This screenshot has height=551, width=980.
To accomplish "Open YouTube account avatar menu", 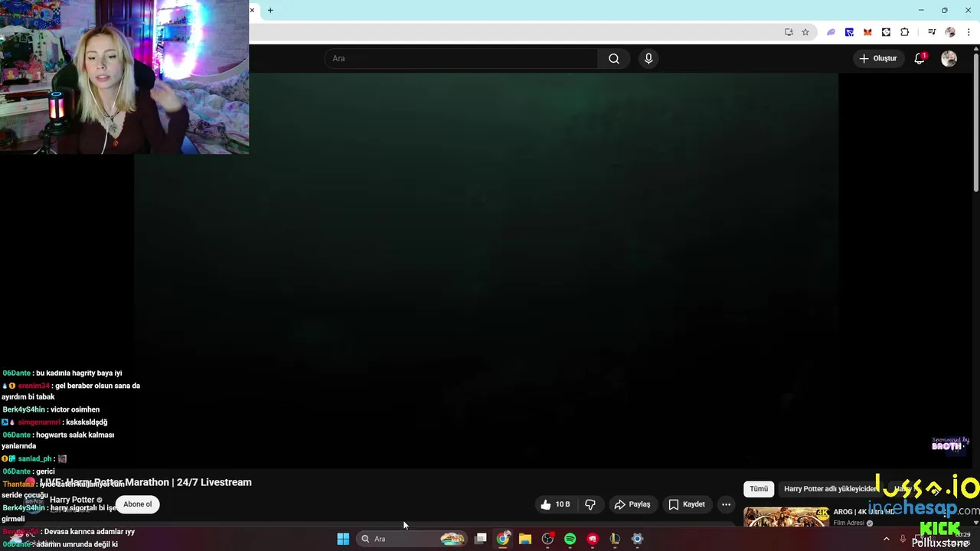I will coord(949,58).
